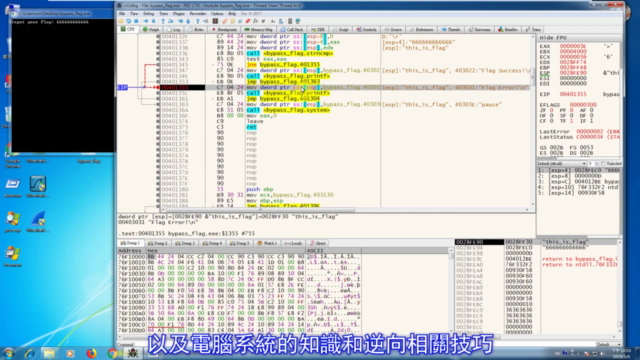The image size is (640, 360).
Task: Open the Plugins menu
Action: (x=178, y=13)
